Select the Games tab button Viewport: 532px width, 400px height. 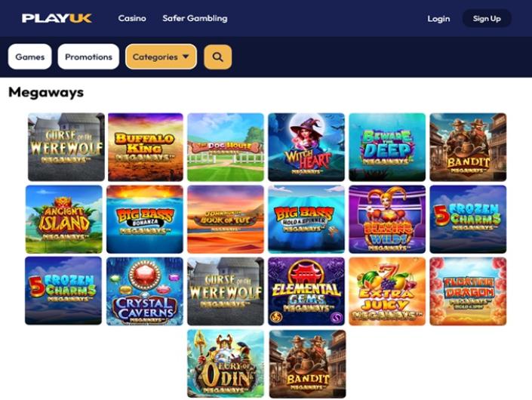tap(30, 57)
